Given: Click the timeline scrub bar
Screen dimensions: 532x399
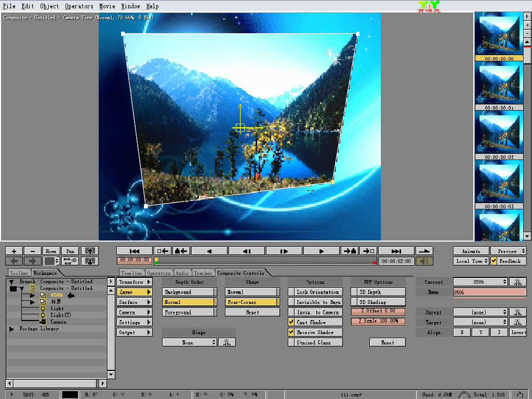Looking at the screenshot, I should click(x=265, y=261).
